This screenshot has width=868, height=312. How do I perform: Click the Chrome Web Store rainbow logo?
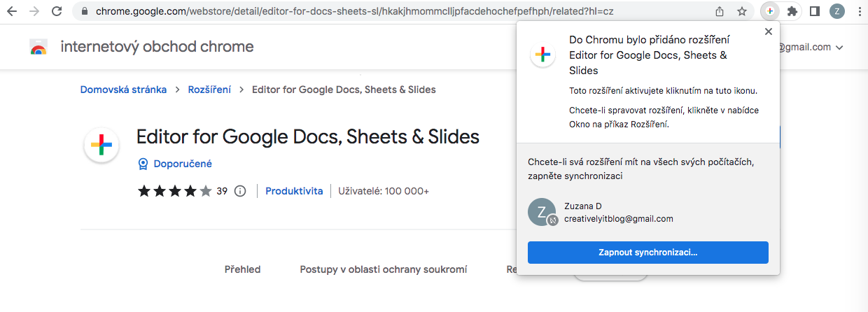click(38, 48)
